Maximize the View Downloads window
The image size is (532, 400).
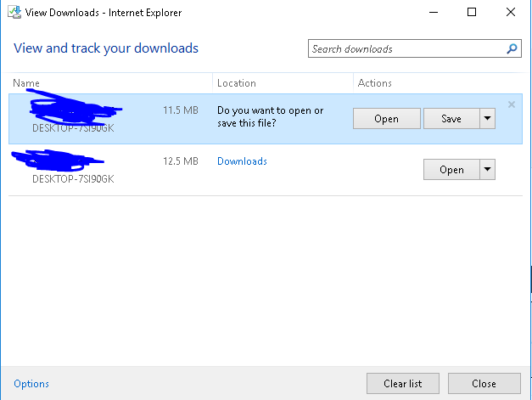point(472,12)
